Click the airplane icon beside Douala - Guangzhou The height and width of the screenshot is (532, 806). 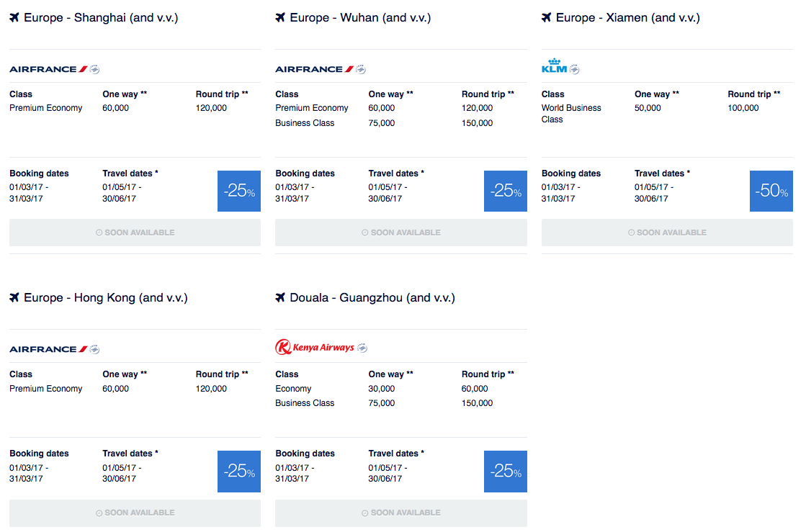click(x=280, y=297)
